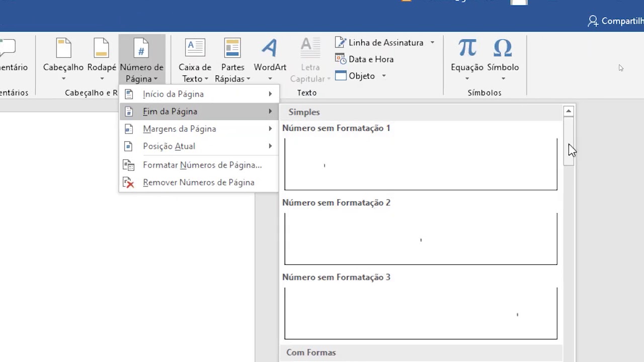Image resolution: width=644 pixels, height=362 pixels.
Task: Click the Rodapé footer icon
Action: (x=101, y=49)
